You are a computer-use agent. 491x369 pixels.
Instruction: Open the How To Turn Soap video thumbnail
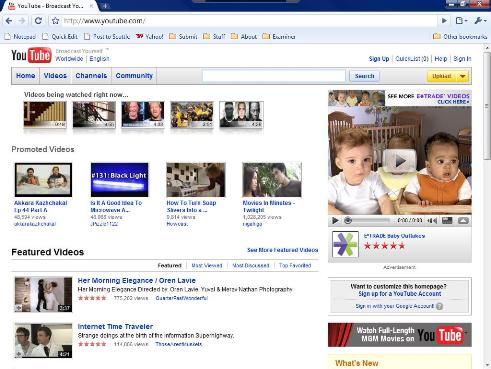[196, 180]
